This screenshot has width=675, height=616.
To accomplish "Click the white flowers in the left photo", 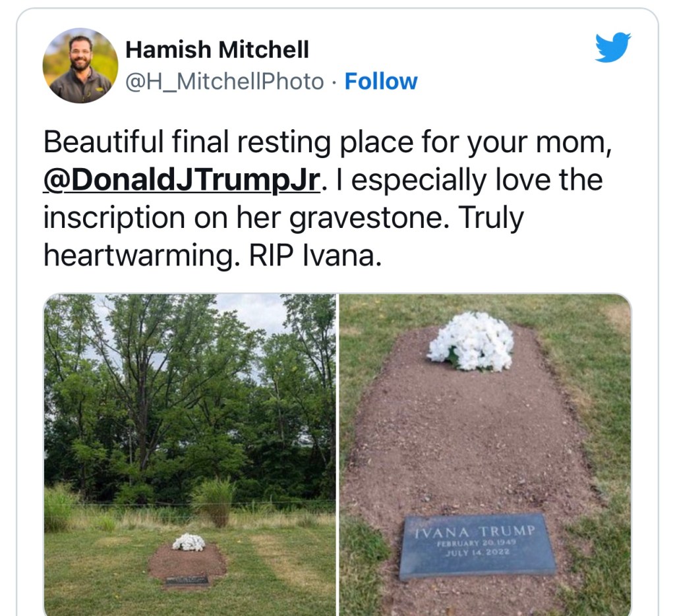I will pyautogui.click(x=189, y=542).
